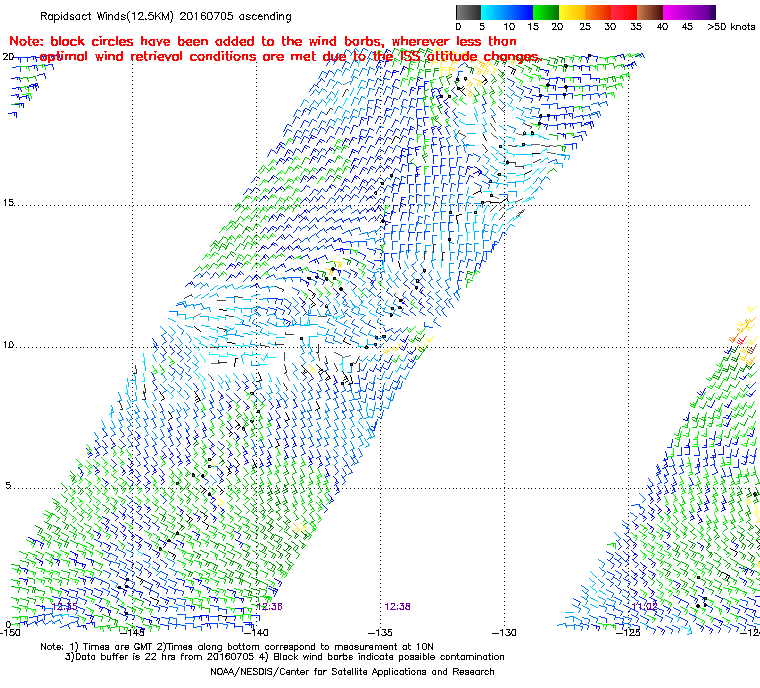This screenshot has height=688, width=760.
Task: Click the longitude -130 axis label
Action: (504, 633)
